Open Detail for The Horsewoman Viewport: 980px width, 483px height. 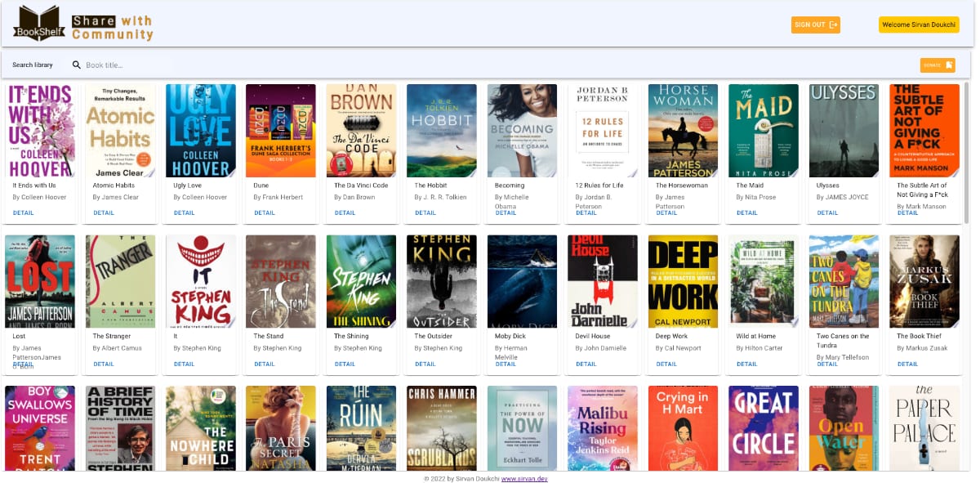667,212
